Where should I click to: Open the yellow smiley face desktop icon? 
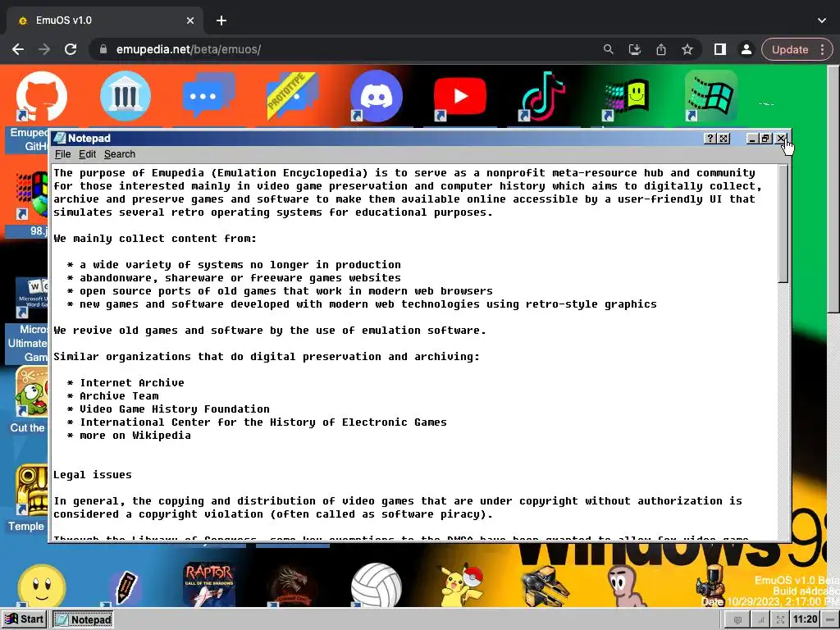42,586
